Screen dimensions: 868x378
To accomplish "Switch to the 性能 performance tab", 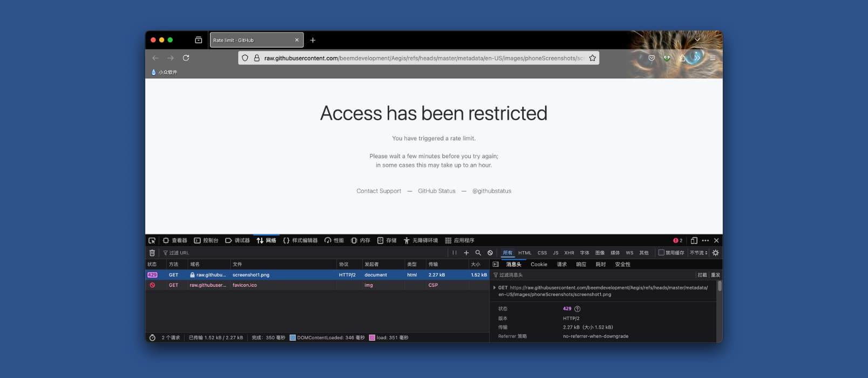I will (x=334, y=240).
